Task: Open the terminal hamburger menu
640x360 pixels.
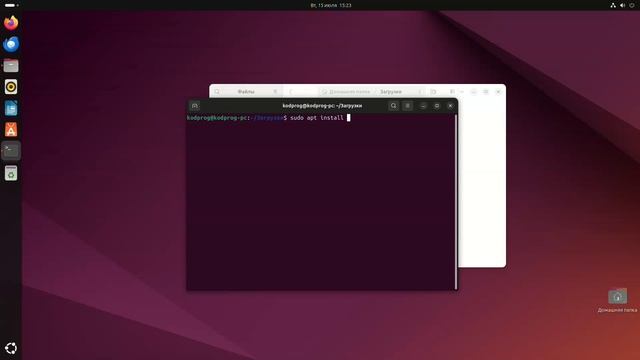Action: [x=407, y=106]
